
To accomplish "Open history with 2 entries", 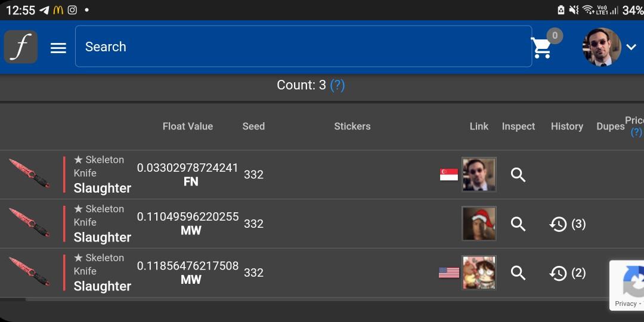I will 566,273.
